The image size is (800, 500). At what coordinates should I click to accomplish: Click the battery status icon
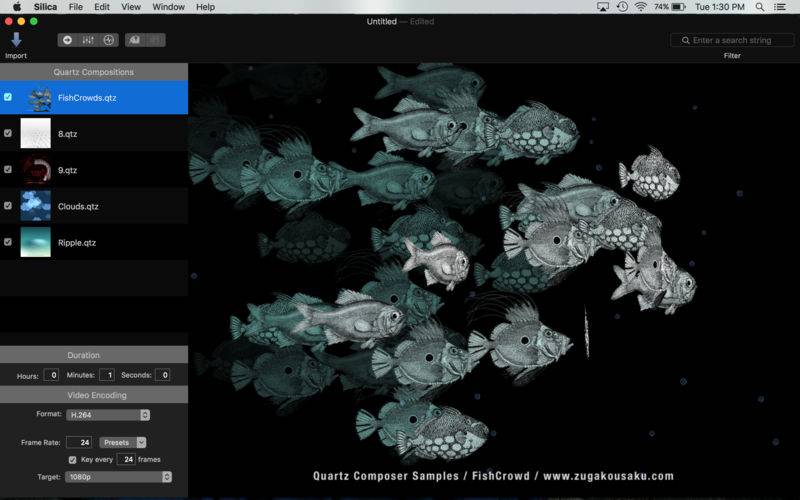pos(679,7)
